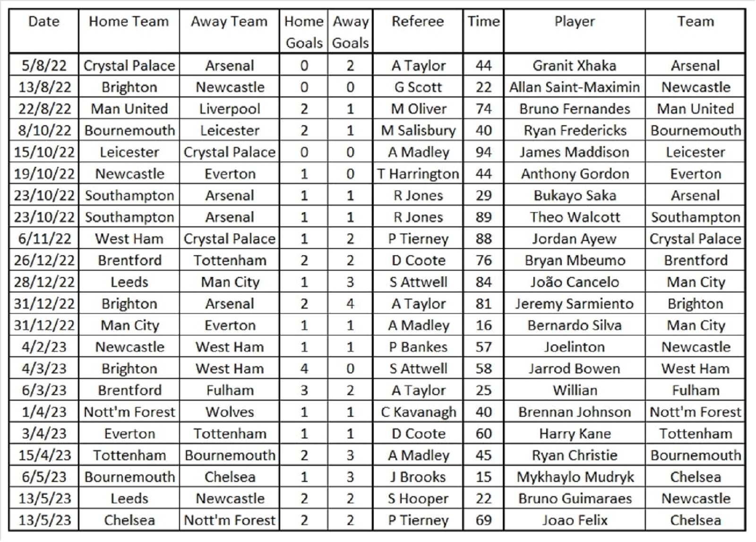The image size is (756, 542).
Task: Select the Allan Saint-Maximin cell
Action: 575,87
